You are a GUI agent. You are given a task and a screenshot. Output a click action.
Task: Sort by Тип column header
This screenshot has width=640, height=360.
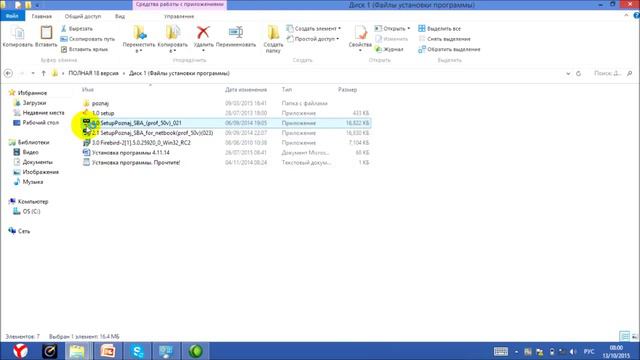(x=287, y=89)
